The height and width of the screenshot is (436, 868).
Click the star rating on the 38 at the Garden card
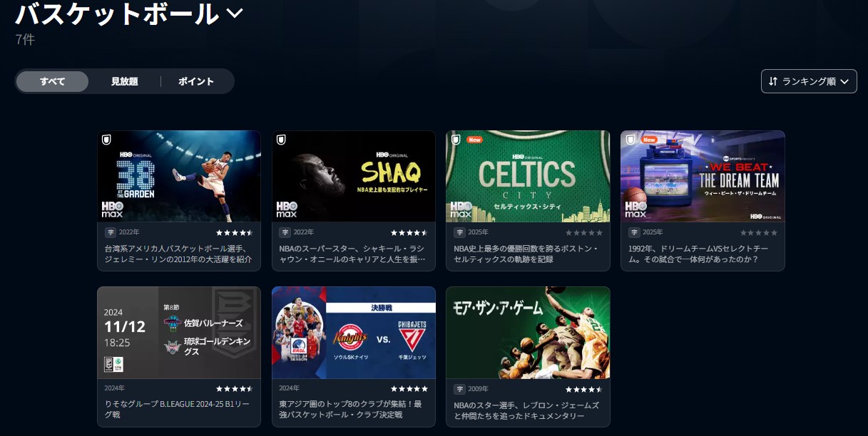[235, 233]
